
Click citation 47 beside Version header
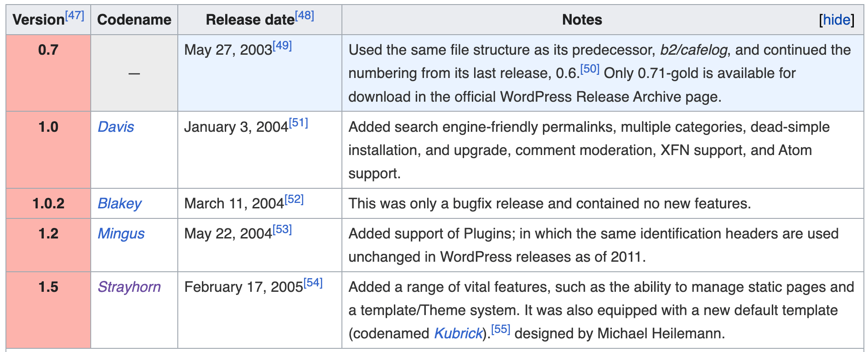75,16
